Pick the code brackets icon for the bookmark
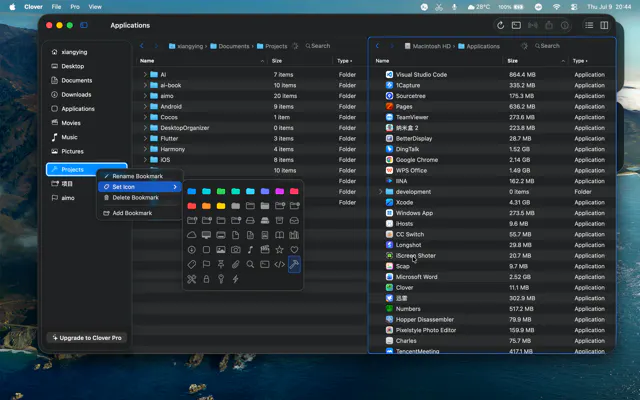Image resolution: width=640 pixels, height=400 pixels. (280, 264)
